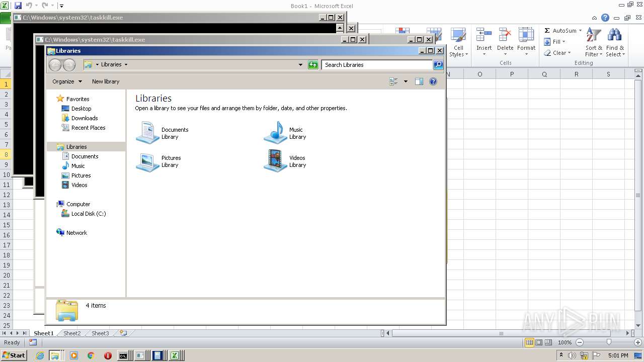The width and height of the screenshot is (644, 362).
Task: Refresh the Libraries address bar
Action: tap(313, 64)
